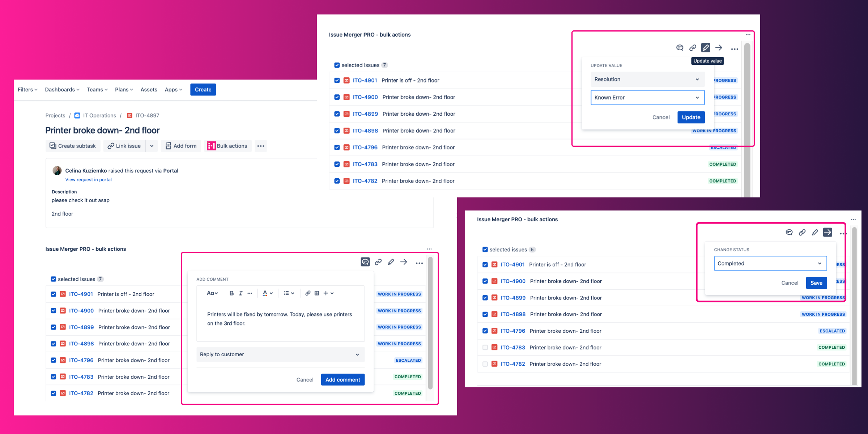Toggle bold formatting in the comment editor
The height and width of the screenshot is (434, 868).
pyautogui.click(x=231, y=293)
